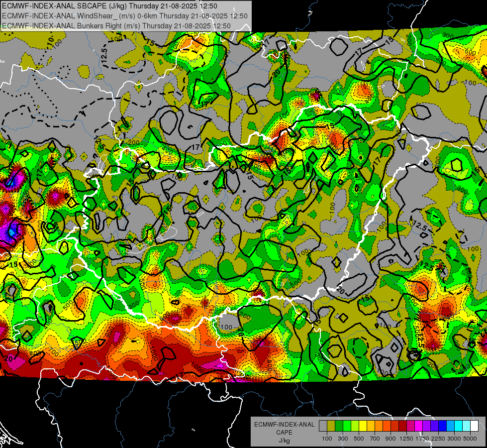Click the legend scale value 900
This screenshot has height=448, width=487.
[x=390, y=439]
